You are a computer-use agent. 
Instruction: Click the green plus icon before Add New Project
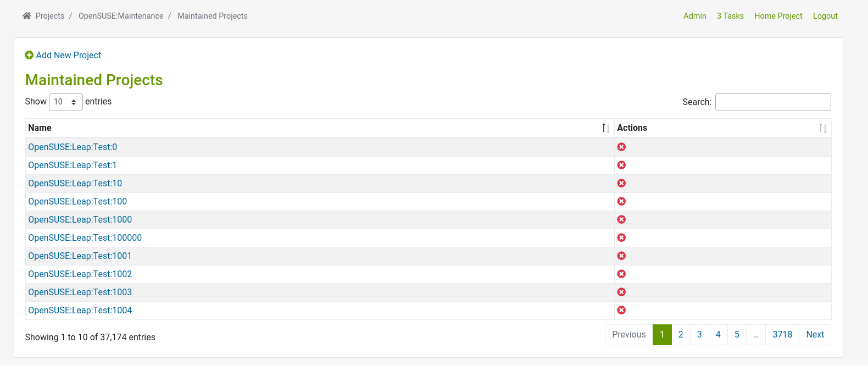point(29,55)
